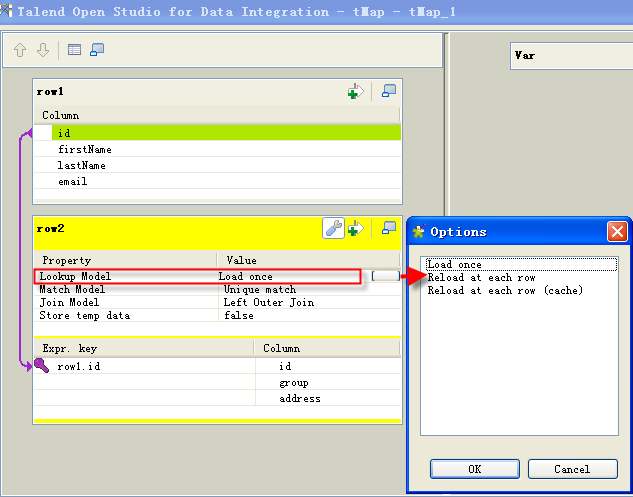Click the add filter icon on row2
Image resolution: width=633 pixels, height=497 pixels.
(x=355, y=229)
